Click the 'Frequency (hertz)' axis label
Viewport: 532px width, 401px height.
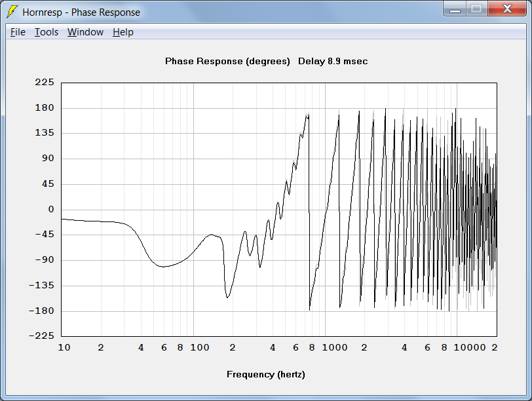click(x=265, y=375)
